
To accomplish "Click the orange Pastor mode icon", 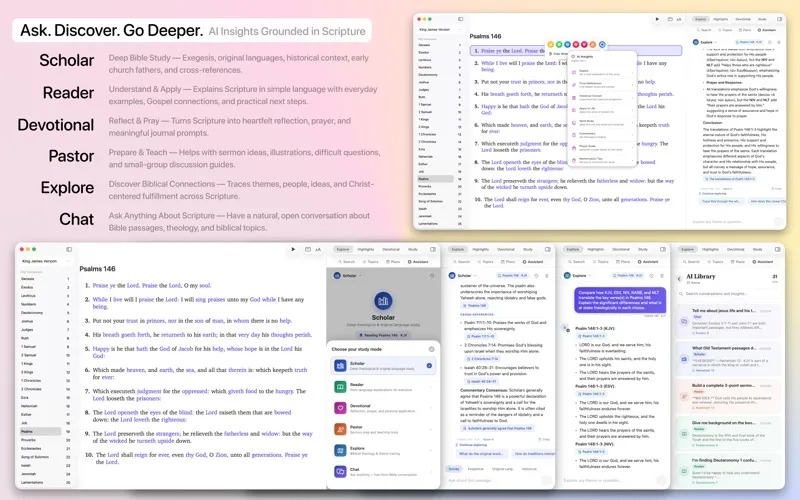I will click(x=340, y=429).
